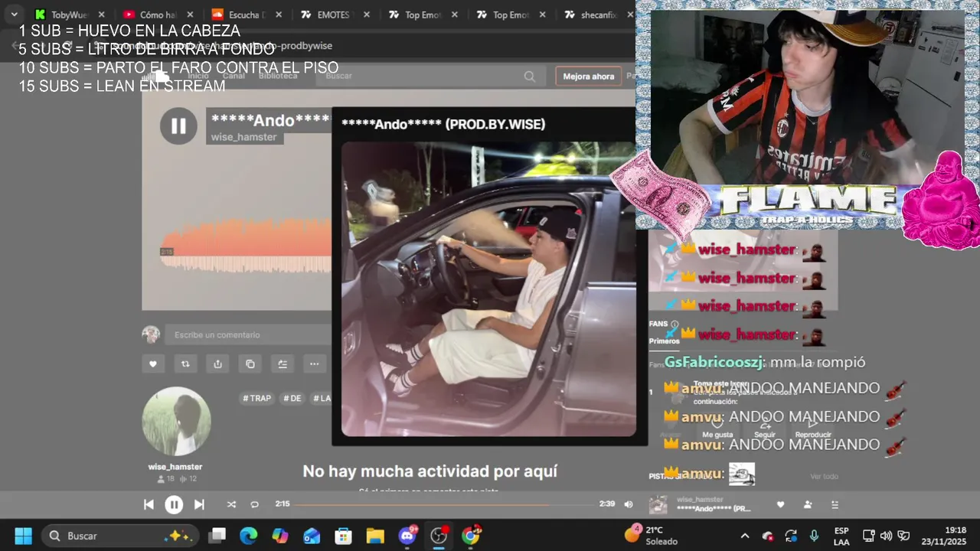Image resolution: width=980 pixels, height=551 pixels.
Task: Open the SoundCloud search magnifier icon
Action: click(x=529, y=76)
